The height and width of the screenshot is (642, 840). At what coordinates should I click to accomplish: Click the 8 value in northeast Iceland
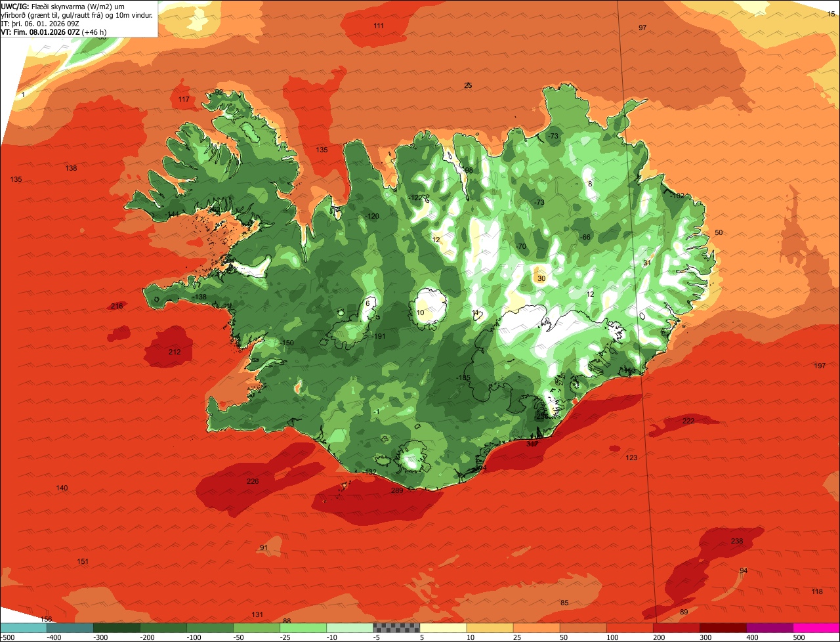click(x=590, y=184)
